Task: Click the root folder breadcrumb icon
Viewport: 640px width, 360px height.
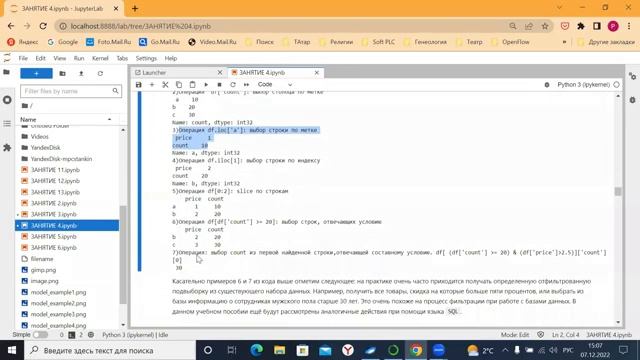Action: point(25,106)
